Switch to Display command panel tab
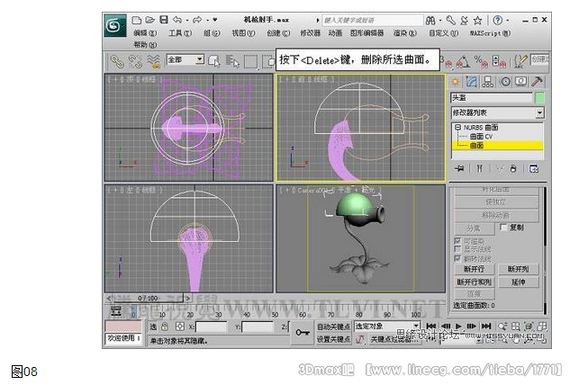Image resolution: width=588 pixels, height=385 pixels. [x=520, y=82]
